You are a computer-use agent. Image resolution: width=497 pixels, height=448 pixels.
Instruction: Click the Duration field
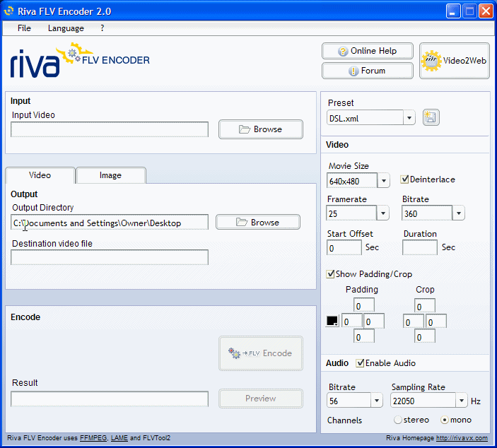420,247
